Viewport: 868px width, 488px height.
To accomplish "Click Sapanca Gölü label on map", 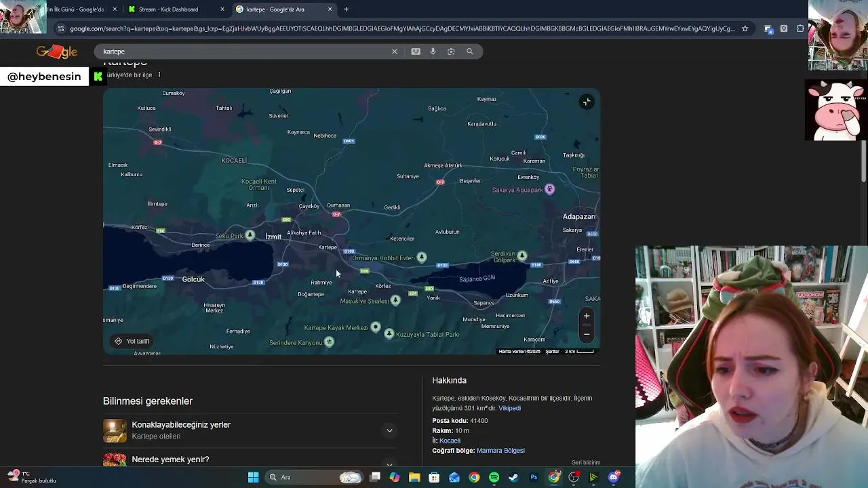I will pos(477,279).
